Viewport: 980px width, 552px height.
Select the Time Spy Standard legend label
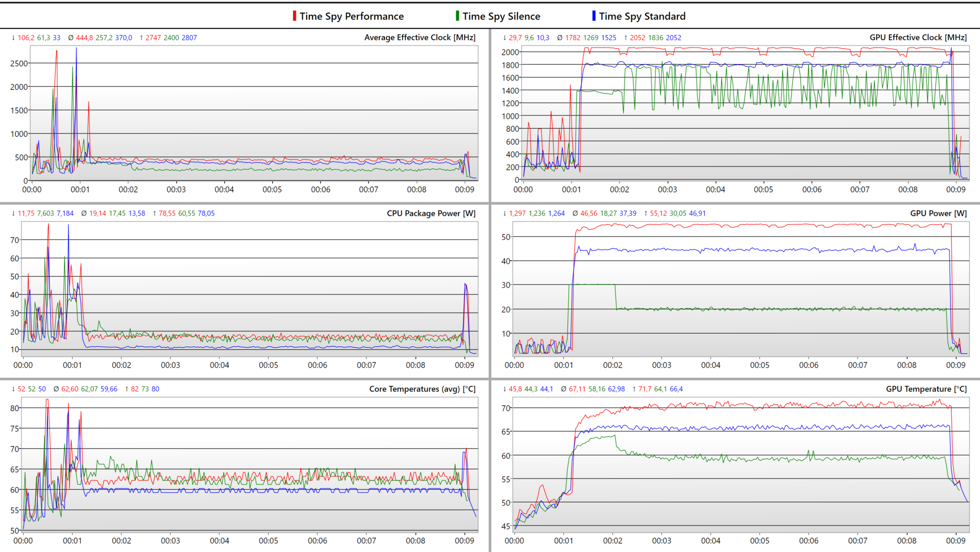point(642,16)
